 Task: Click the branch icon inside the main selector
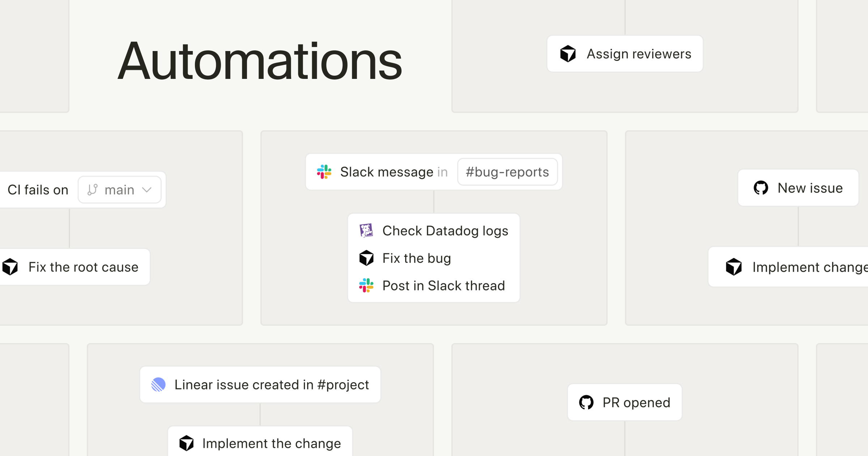(93, 189)
